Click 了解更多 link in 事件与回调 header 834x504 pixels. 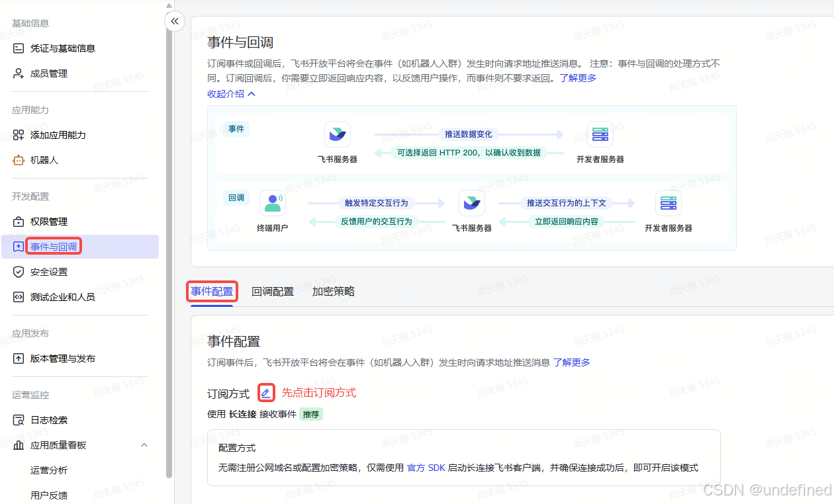click(578, 78)
